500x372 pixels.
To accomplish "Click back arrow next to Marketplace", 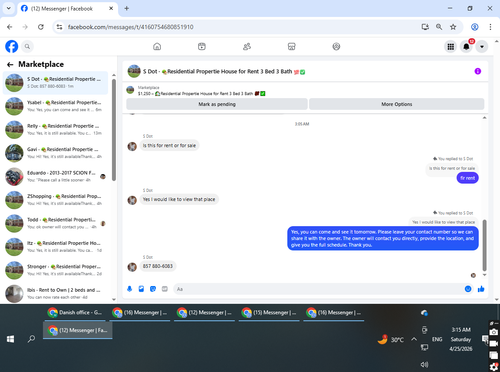I will (10, 65).
